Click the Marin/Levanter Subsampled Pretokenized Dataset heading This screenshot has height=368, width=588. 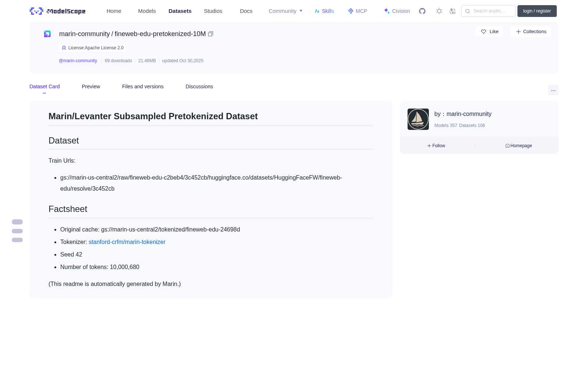153,116
